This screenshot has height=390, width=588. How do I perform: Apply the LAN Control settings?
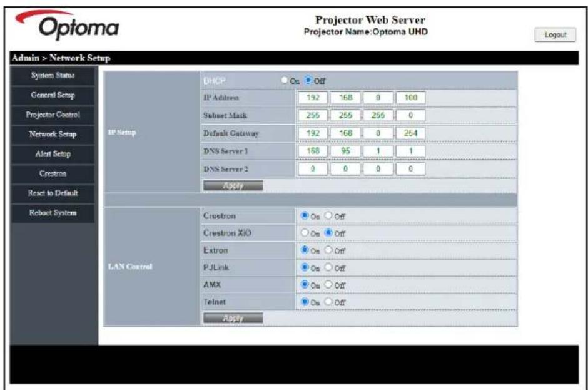pyautogui.click(x=233, y=318)
